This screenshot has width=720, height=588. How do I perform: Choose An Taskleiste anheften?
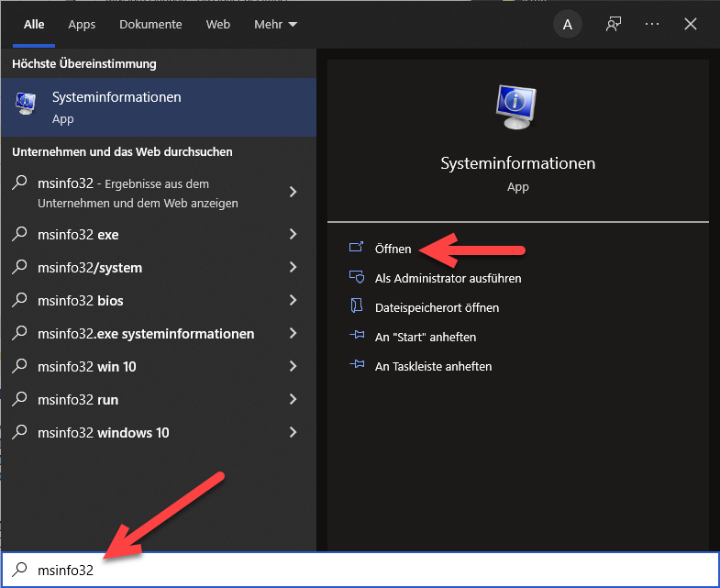[x=433, y=366]
